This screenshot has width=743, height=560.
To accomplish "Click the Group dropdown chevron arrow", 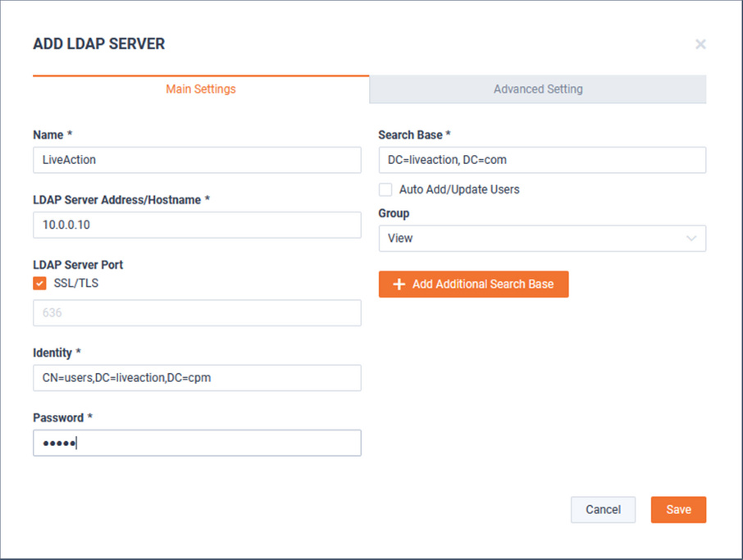I will pos(691,239).
